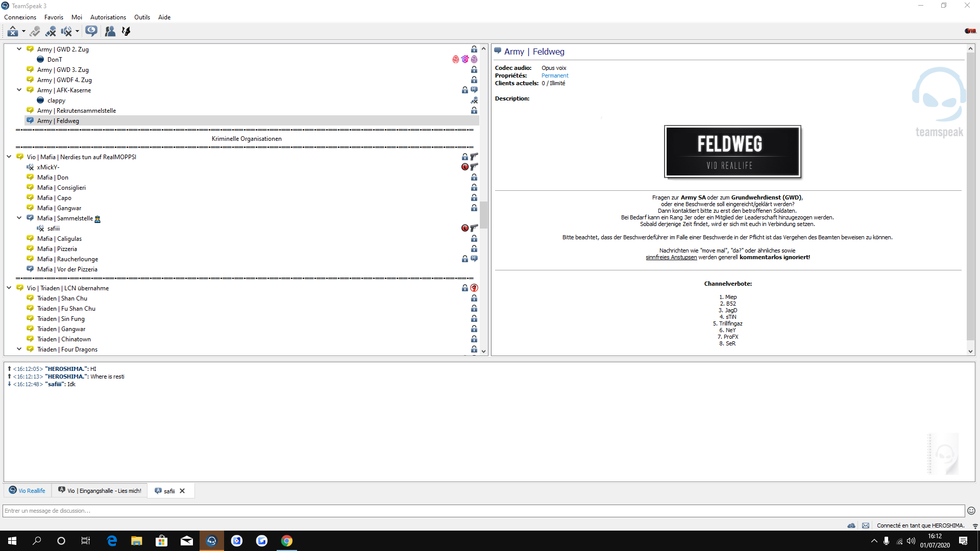Screen dimensions: 980x551
Task: Open dropdown arrow beside away status icon
Action: point(23,32)
